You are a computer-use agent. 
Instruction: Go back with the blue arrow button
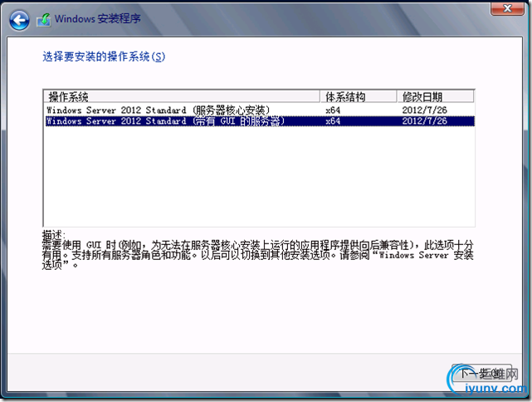(x=19, y=21)
